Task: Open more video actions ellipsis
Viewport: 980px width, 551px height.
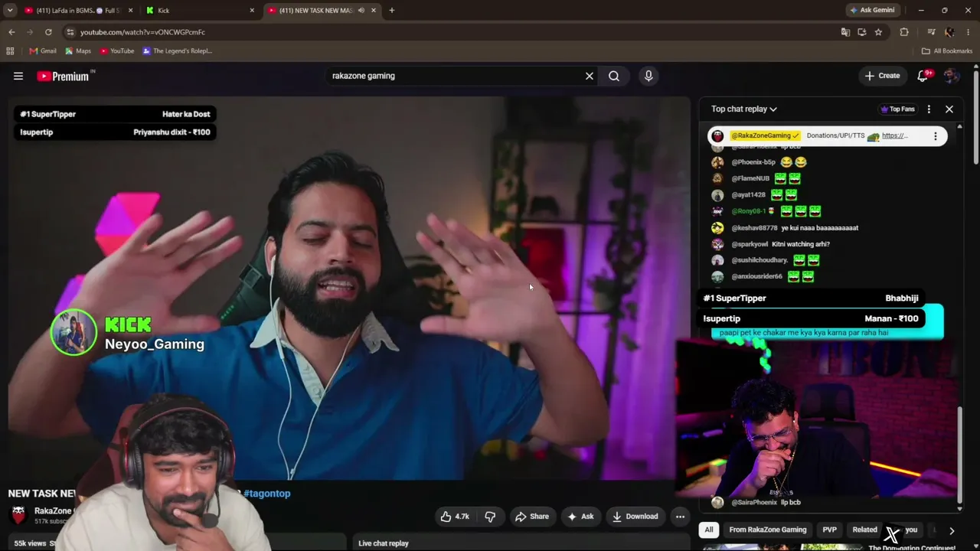Action: point(680,517)
